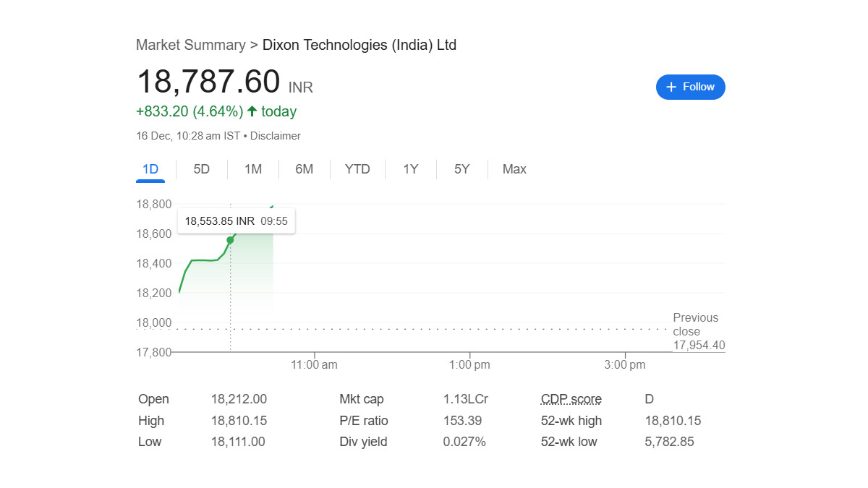Click the P/E ratio label
The height and width of the screenshot is (488, 868).
363,421
